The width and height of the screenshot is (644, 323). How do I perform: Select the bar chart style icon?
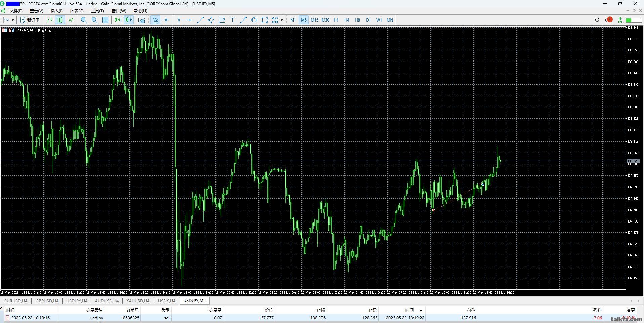49,20
